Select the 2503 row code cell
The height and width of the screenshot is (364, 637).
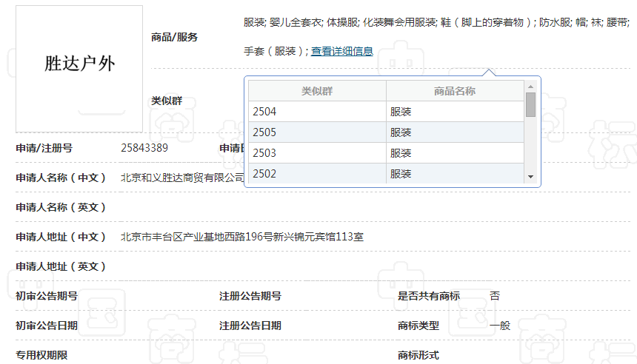pyautogui.click(x=316, y=153)
